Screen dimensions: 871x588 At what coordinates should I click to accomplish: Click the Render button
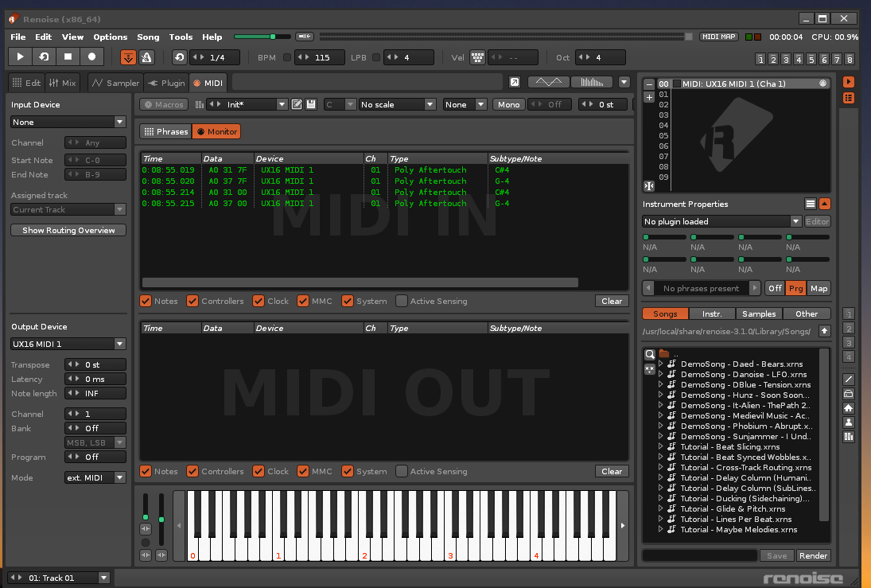813,555
